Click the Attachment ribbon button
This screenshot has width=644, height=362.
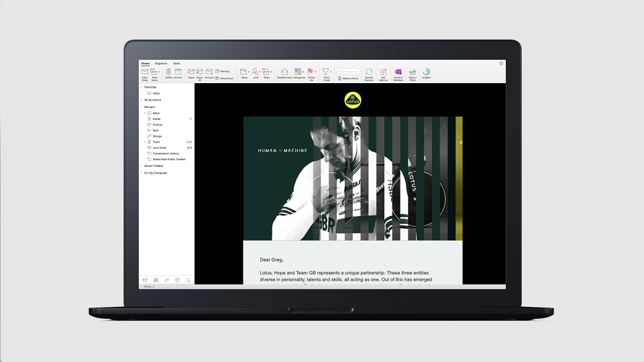click(224, 78)
